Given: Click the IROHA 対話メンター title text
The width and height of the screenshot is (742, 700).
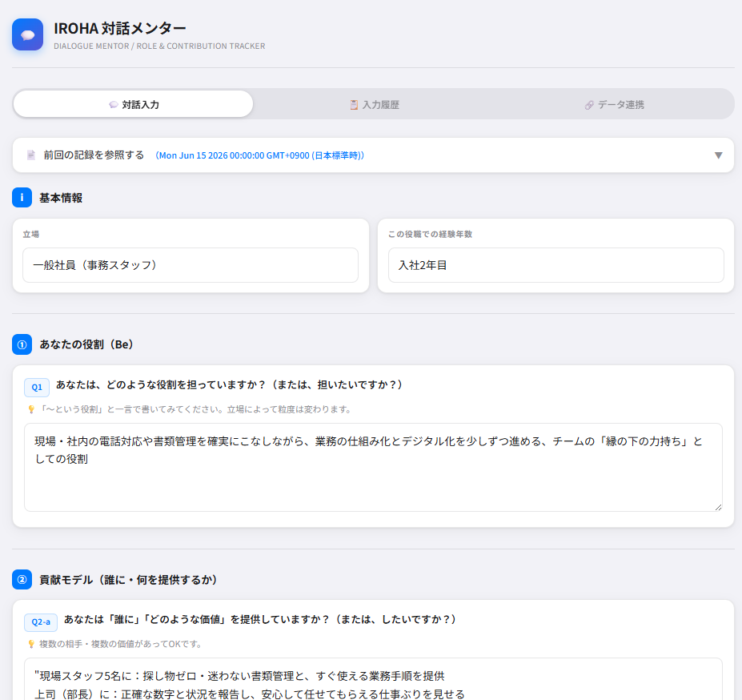Looking at the screenshot, I should pos(120,28).
